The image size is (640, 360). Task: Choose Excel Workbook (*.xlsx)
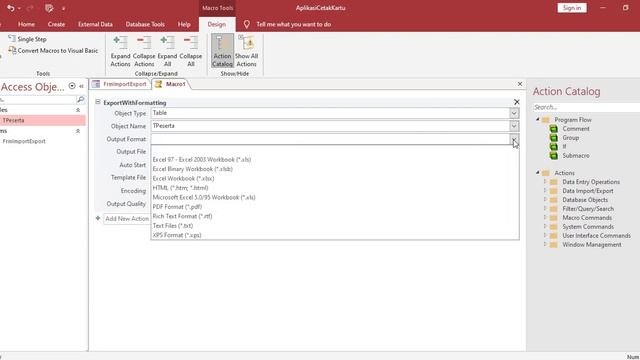point(335,178)
